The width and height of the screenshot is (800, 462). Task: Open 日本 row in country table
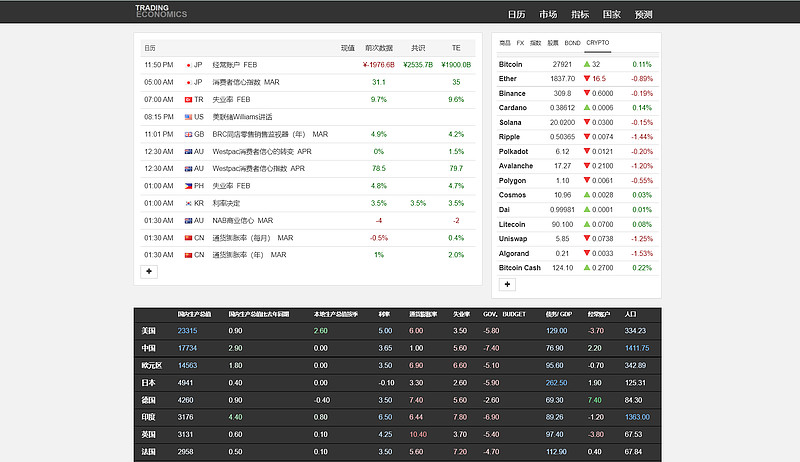click(x=148, y=382)
